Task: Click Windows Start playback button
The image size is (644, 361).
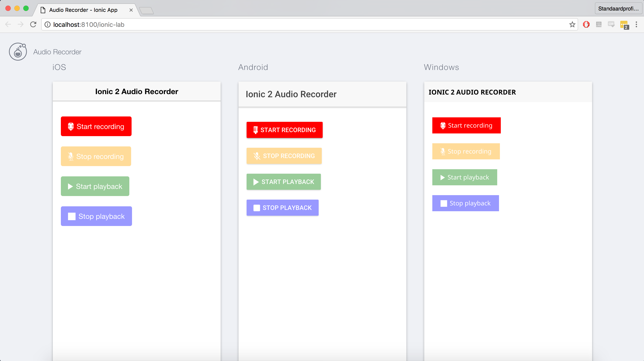Action: [465, 177]
